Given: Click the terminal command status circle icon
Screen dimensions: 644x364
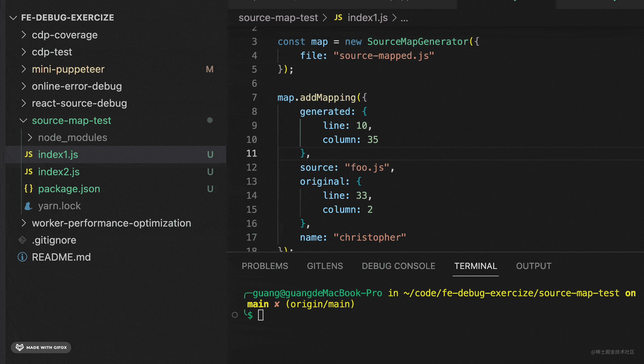Looking at the screenshot, I should 235,315.
